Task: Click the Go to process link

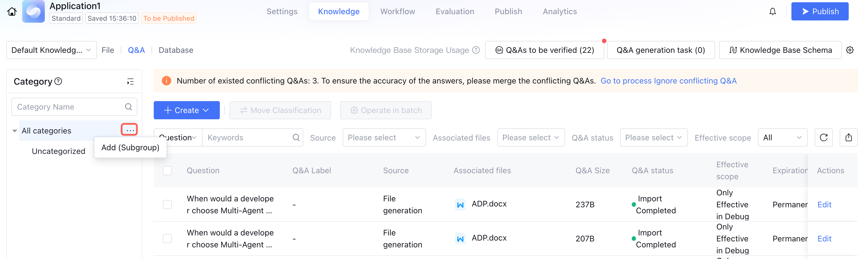Action: [626, 81]
